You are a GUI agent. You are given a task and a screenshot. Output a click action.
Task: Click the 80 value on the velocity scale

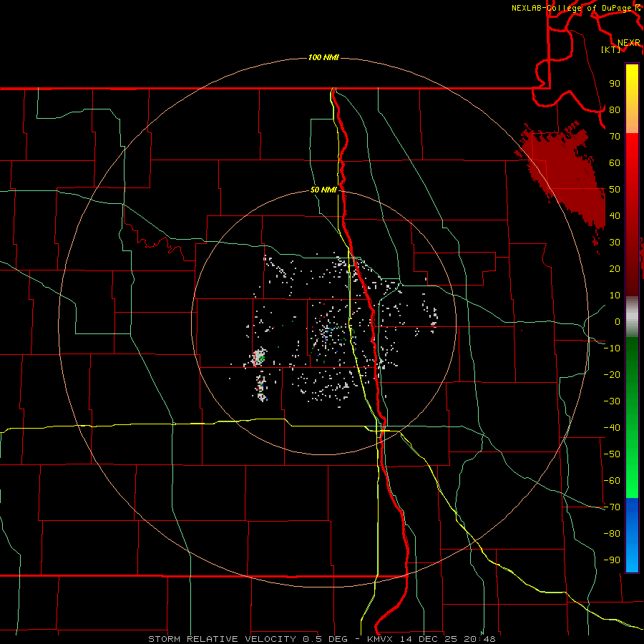coord(615,109)
